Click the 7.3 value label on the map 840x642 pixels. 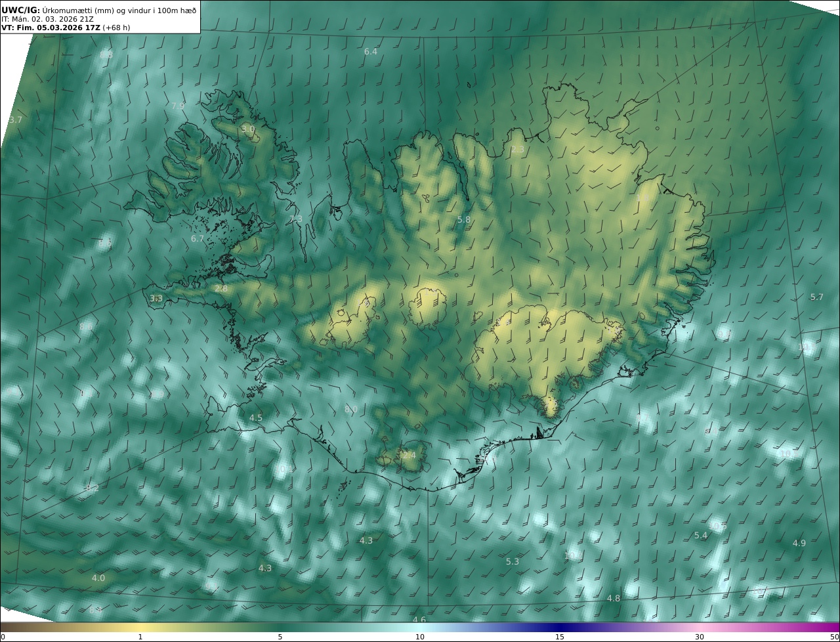pyautogui.click(x=296, y=219)
